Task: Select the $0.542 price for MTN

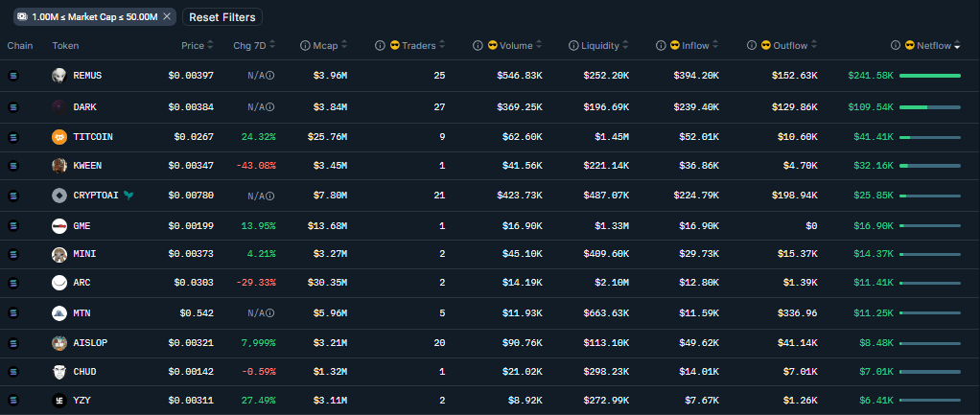Action: (197, 313)
